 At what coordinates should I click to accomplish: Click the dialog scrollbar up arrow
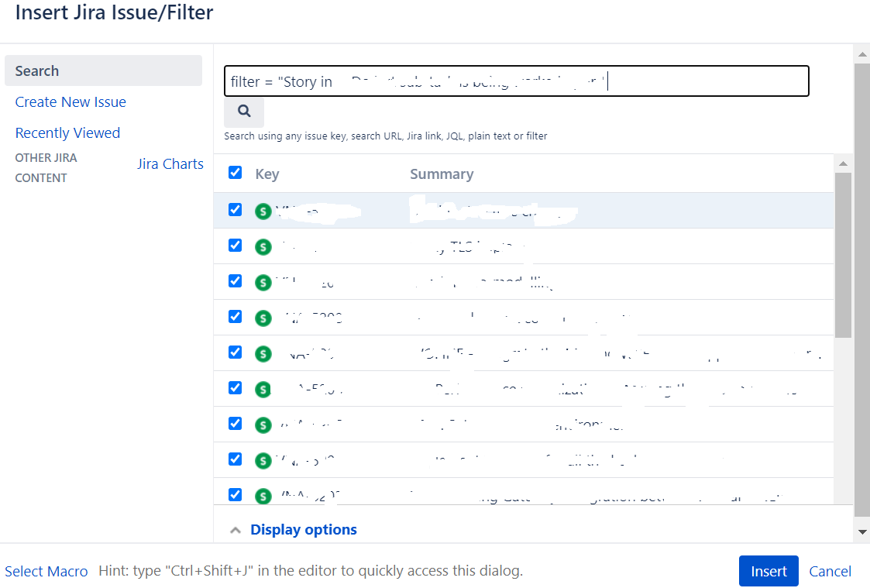[862, 54]
